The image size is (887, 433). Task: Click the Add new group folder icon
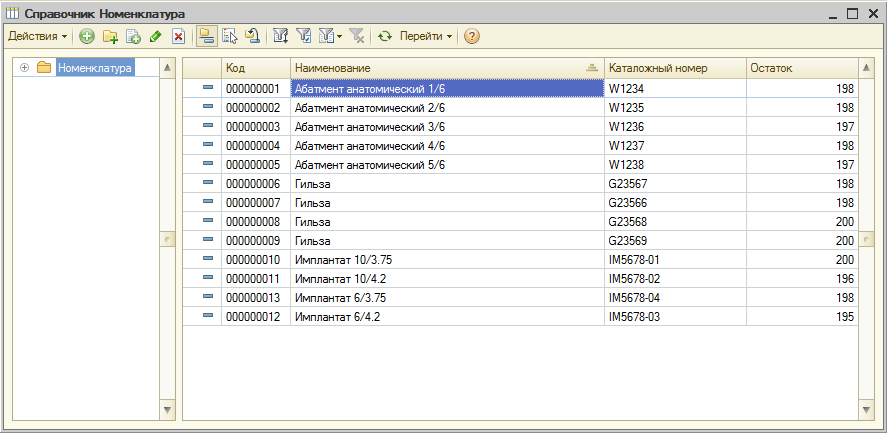click(110, 36)
